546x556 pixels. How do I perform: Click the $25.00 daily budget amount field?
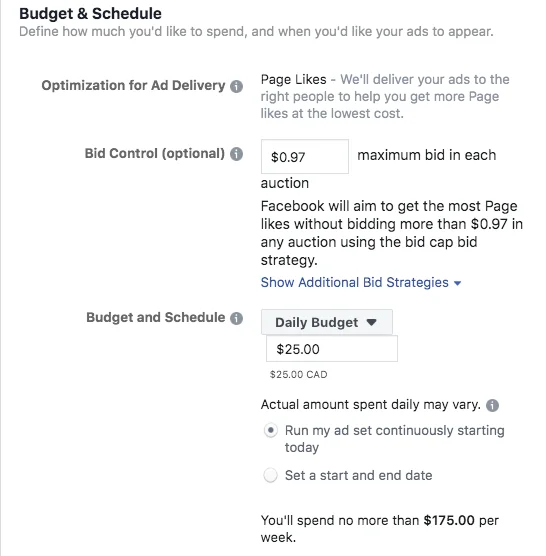(x=332, y=349)
